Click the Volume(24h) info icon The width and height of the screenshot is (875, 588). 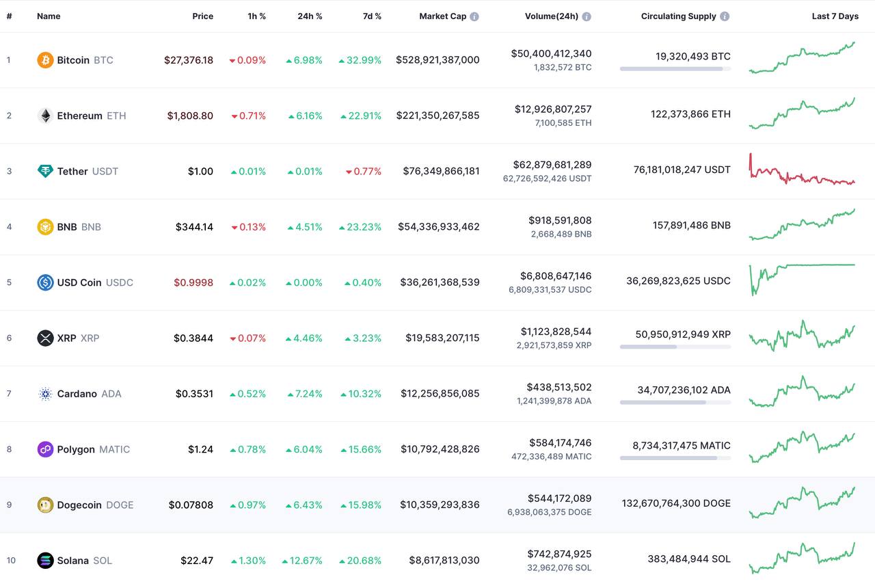[x=587, y=16]
